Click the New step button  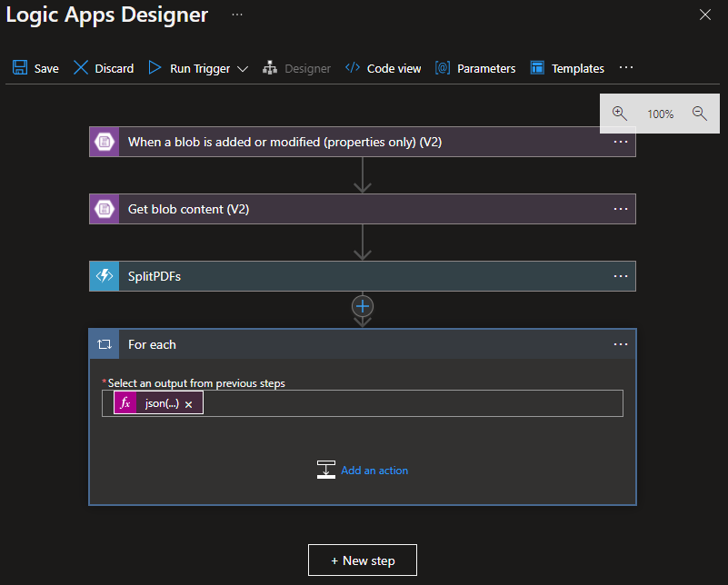(x=363, y=560)
